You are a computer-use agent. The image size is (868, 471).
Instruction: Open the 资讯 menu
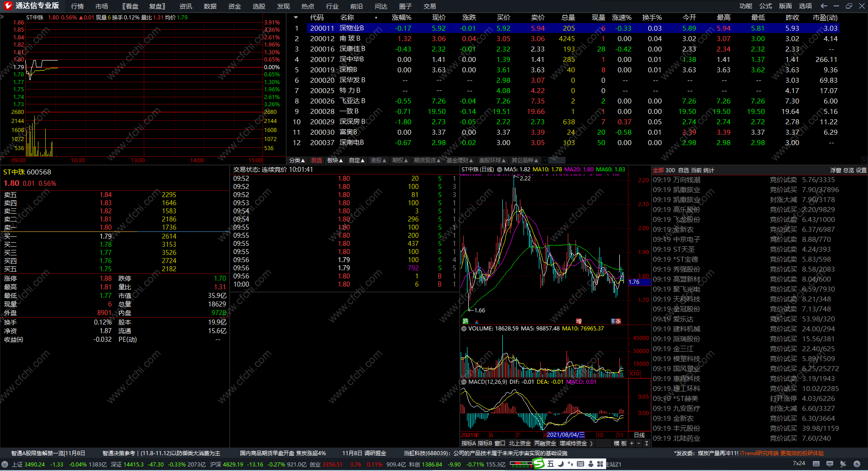[186, 6]
